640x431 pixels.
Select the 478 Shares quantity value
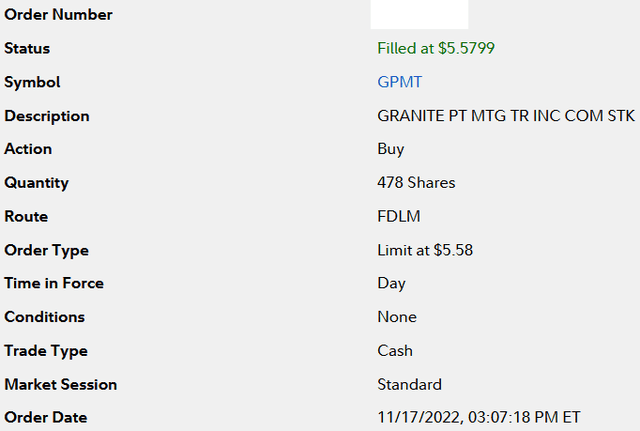(416, 183)
